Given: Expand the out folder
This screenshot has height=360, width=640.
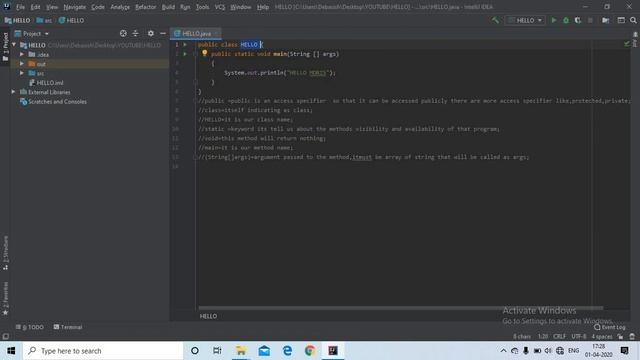Looking at the screenshot, I should click(x=22, y=64).
